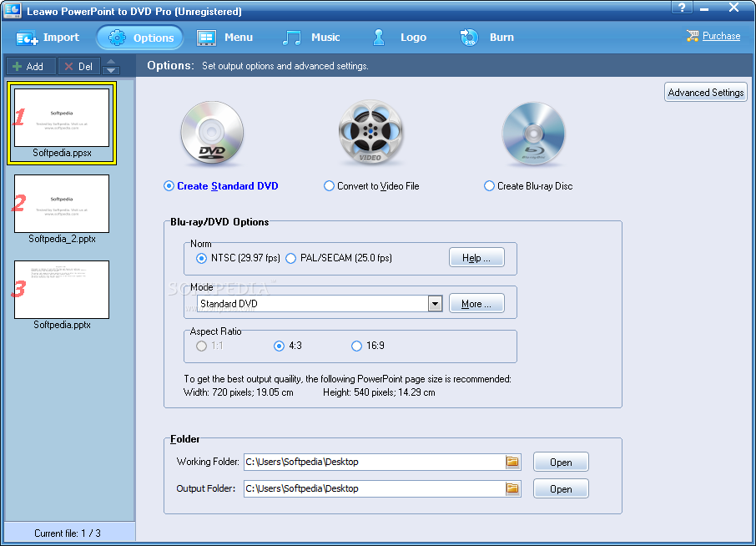This screenshot has width=756, height=546.
Task: Choose NTSC (29.97 fps) norm
Action: (x=238, y=258)
